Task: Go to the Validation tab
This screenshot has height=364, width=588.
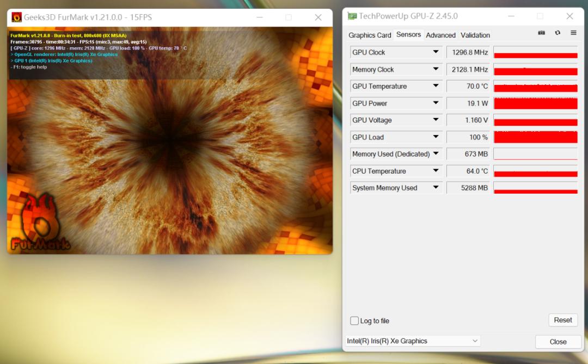Action: (475, 35)
